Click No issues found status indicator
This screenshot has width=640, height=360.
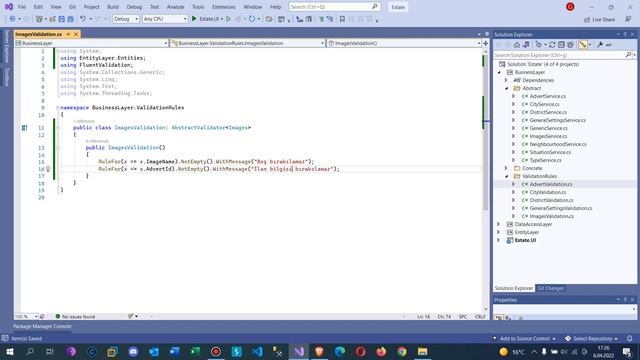point(75,316)
